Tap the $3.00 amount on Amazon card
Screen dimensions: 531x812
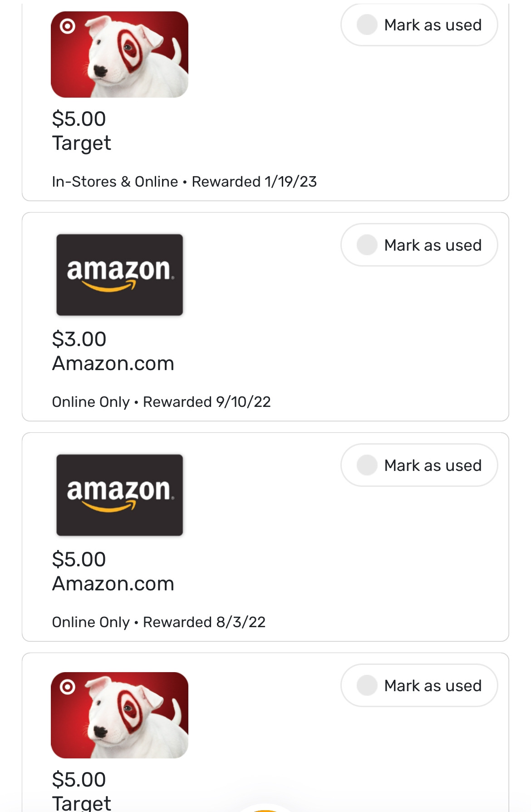tap(79, 339)
